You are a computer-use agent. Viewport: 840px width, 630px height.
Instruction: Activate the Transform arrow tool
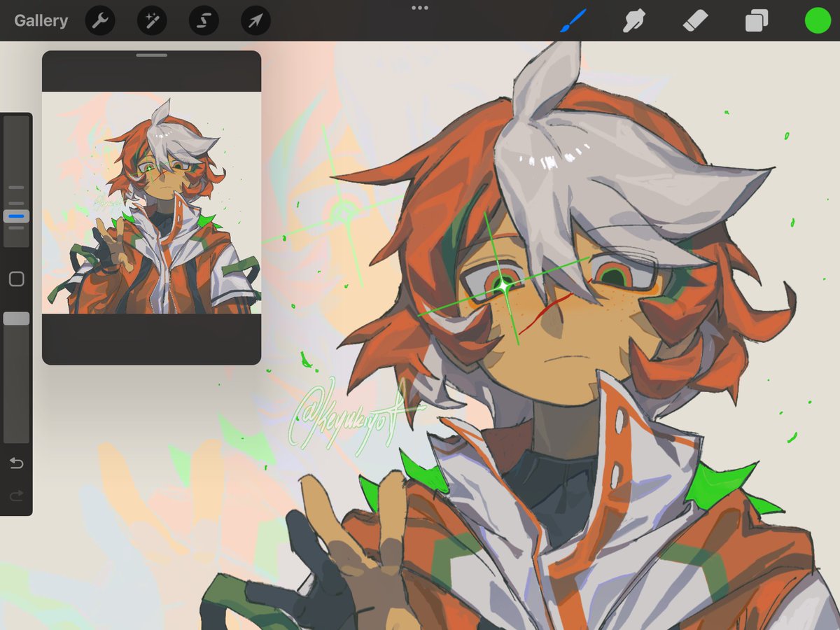(255, 21)
